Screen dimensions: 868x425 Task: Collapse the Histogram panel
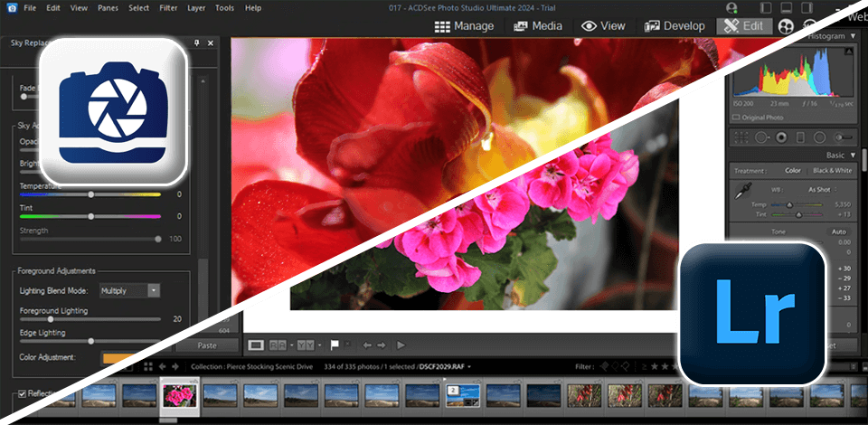853,35
